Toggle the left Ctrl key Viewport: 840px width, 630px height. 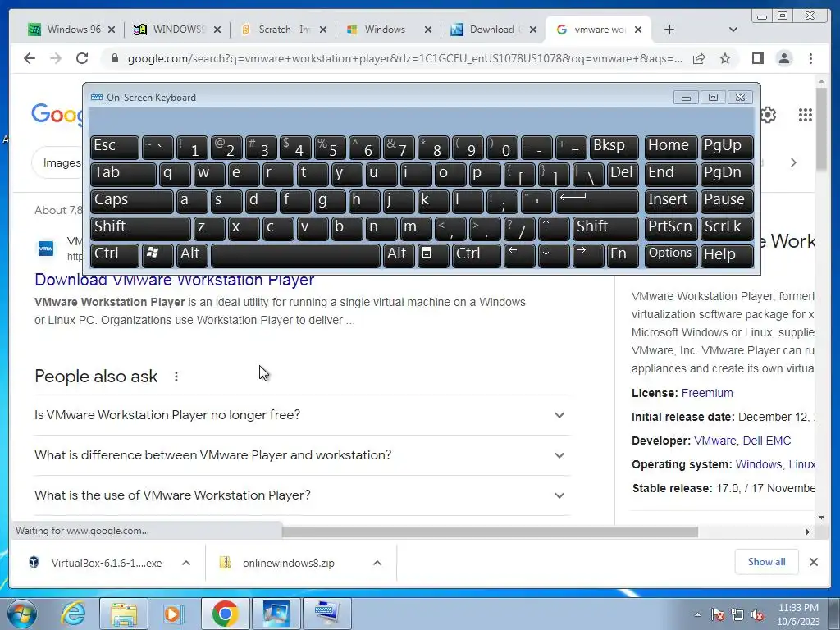click(x=115, y=255)
